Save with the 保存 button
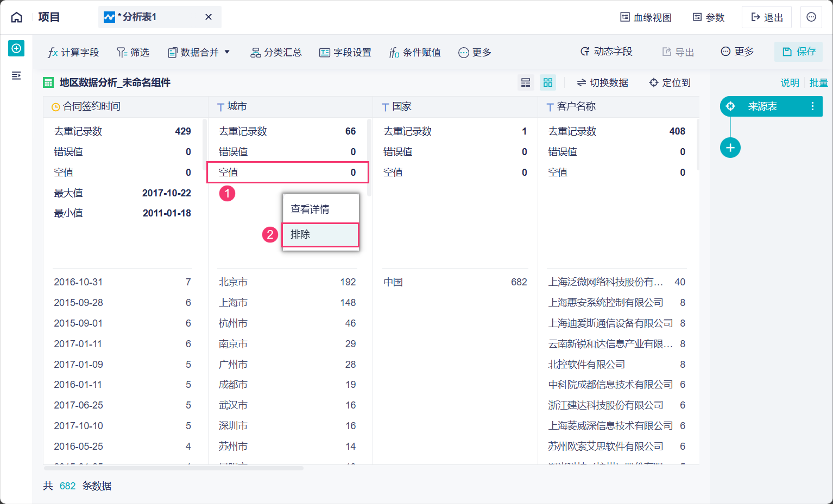 click(x=799, y=52)
